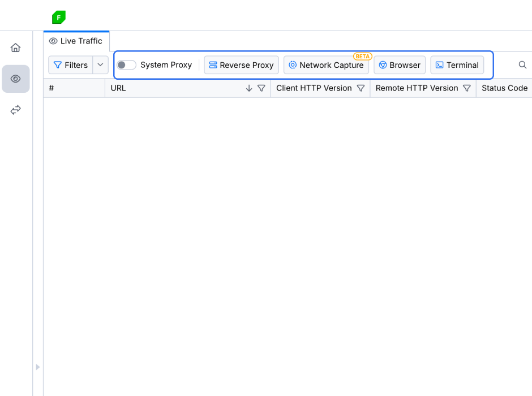Click the green HTTP Toolkit logo
This screenshot has height=396, width=532.
(58, 17)
